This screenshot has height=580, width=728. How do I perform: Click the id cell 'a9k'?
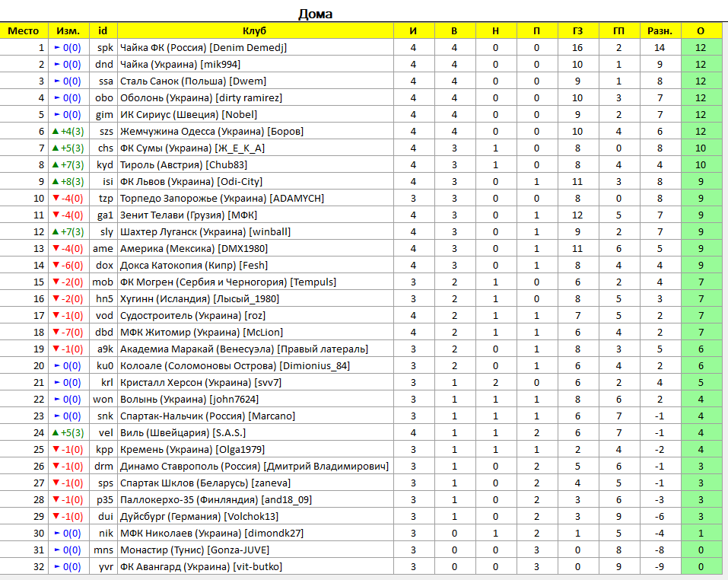click(105, 349)
